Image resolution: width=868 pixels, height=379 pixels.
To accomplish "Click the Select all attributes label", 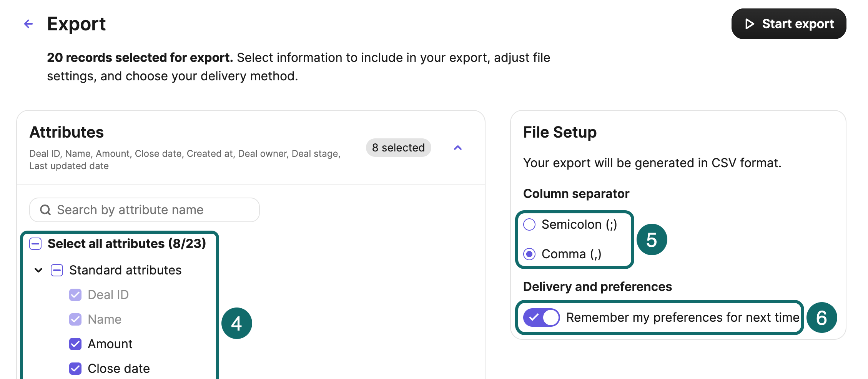I will tap(126, 243).
